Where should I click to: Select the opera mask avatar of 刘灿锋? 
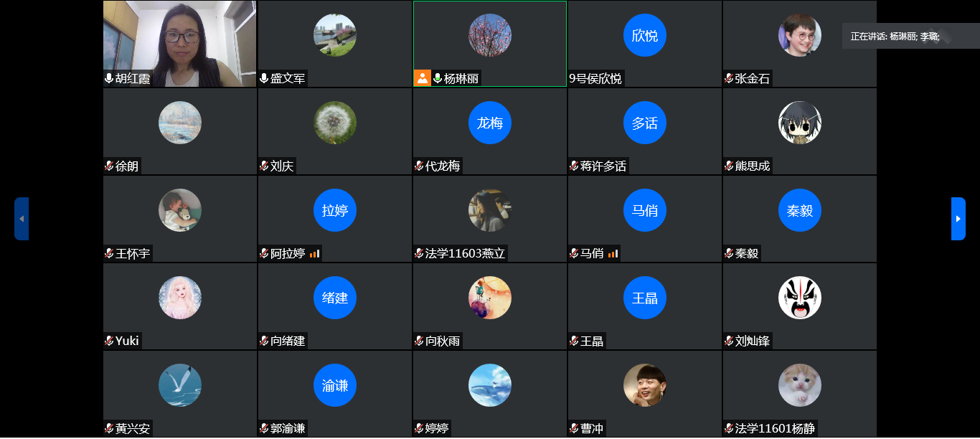tap(800, 298)
